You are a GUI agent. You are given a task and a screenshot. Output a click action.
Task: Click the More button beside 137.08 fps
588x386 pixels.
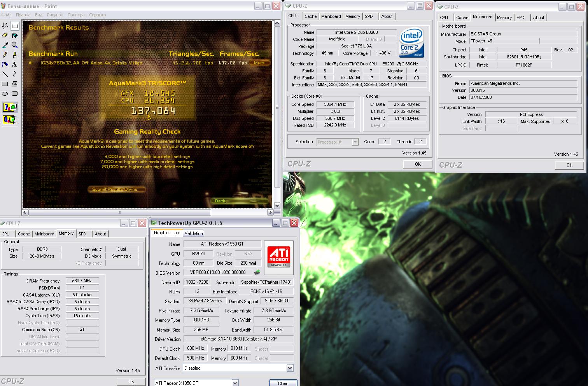tap(260, 63)
